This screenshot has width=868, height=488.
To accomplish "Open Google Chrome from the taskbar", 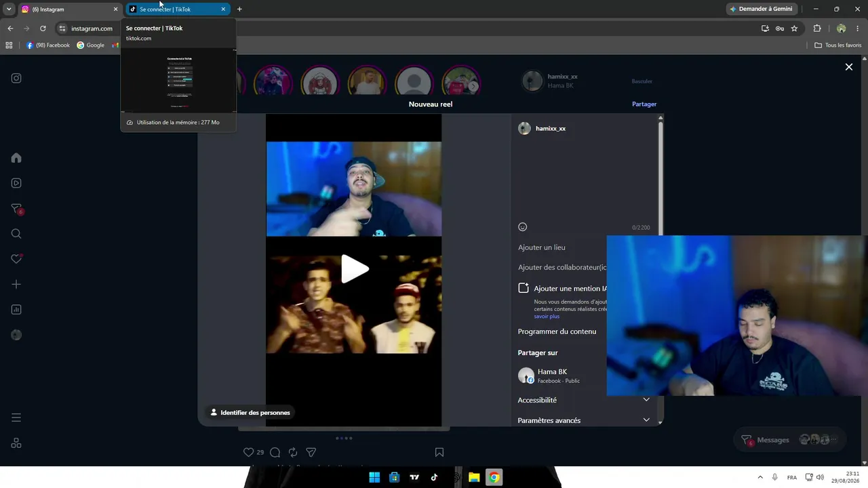I will (494, 477).
